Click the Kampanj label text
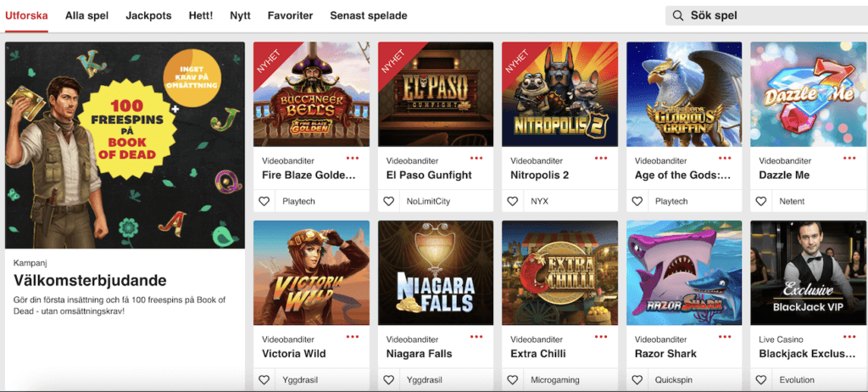The width and height of the screenshot is (868, 392). [x=29, y=263]
